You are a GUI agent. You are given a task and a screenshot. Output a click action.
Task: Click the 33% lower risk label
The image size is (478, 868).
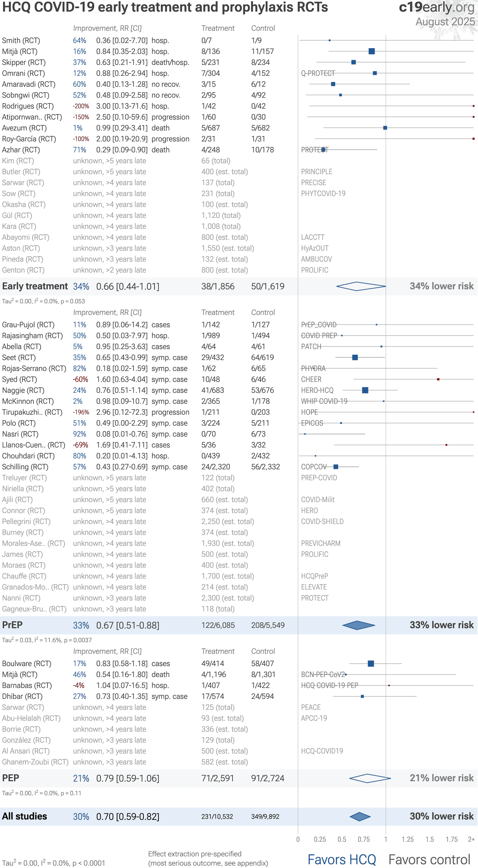442,625
